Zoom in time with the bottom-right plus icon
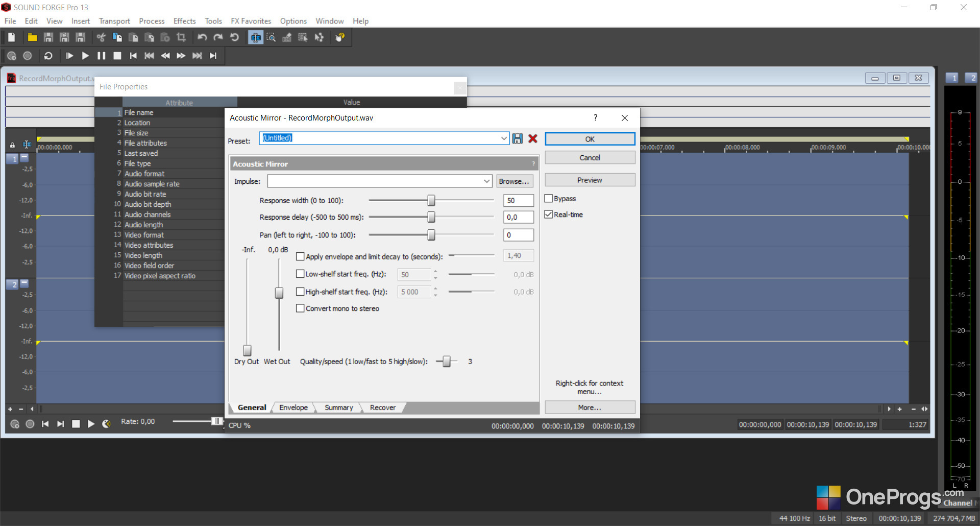 coord(899,409)
